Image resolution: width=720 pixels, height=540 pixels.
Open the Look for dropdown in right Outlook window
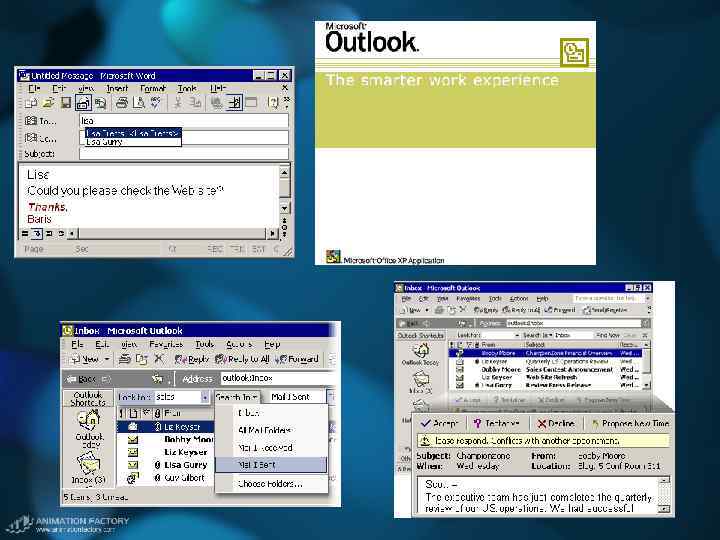click(x=518, y=335)
